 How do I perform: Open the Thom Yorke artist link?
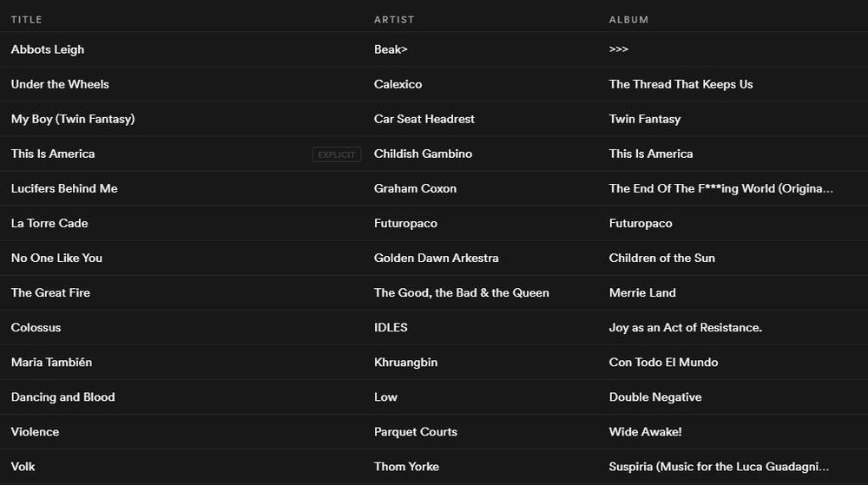tap(406, 466)
